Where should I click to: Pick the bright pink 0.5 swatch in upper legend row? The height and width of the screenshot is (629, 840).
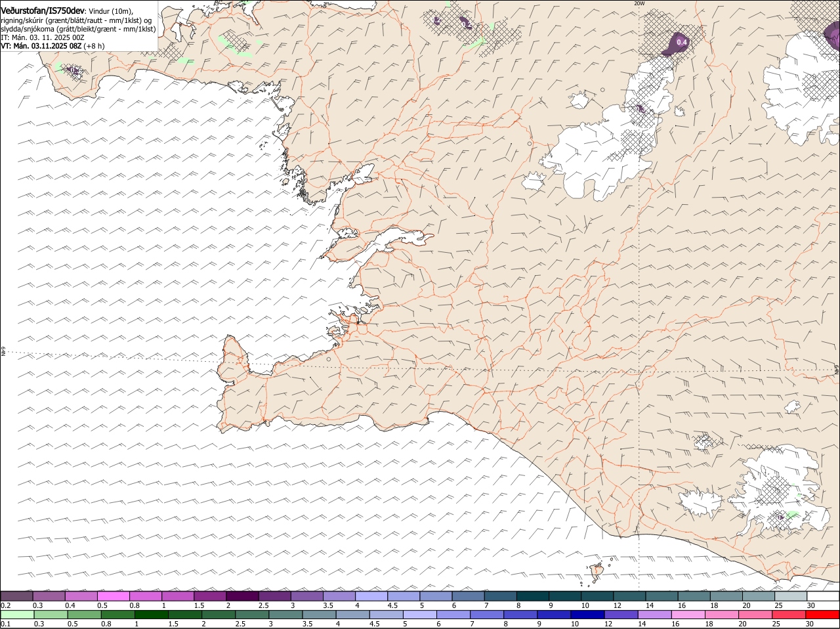[x=113, y=596]
